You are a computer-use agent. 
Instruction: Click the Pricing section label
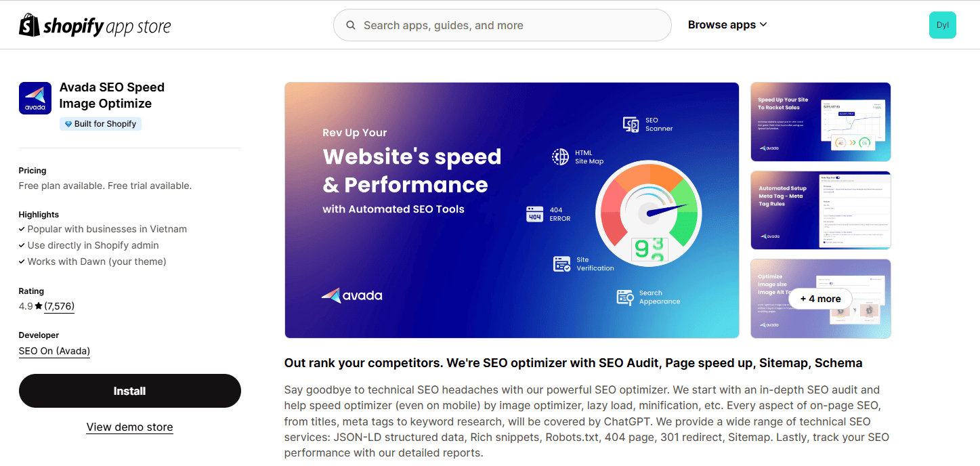(x=33, y=171)
